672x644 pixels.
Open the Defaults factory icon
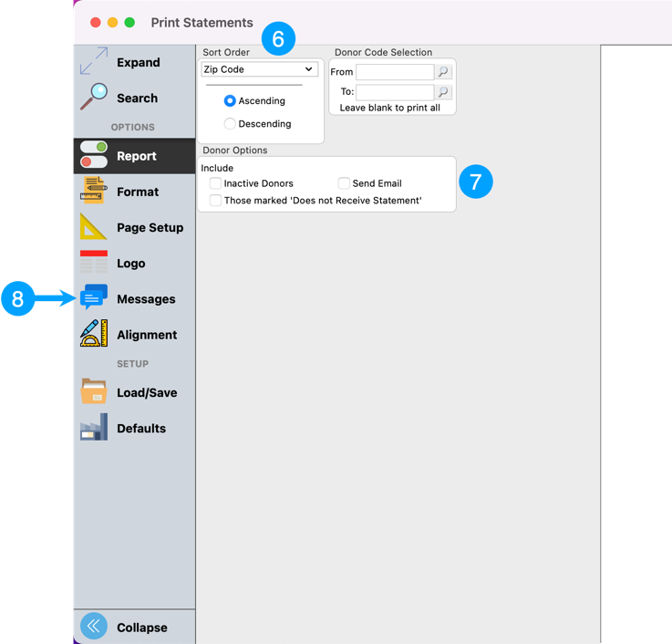[94, 428]
